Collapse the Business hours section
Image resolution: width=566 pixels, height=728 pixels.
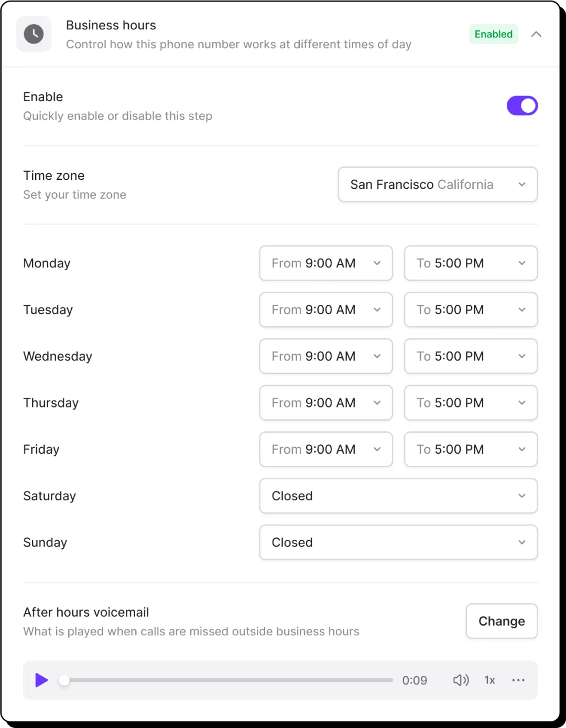[536, 34]
